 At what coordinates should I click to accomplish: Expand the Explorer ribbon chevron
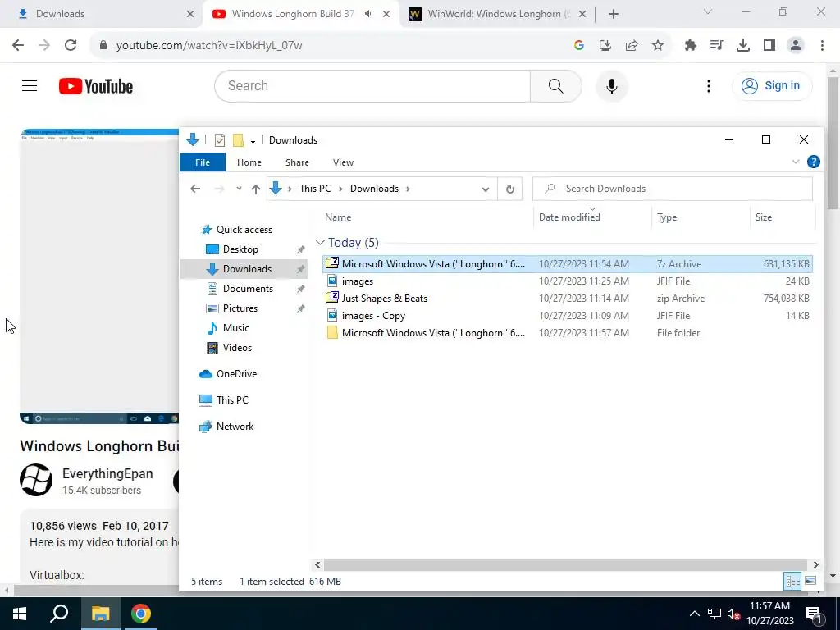click(x=796, y=162)
